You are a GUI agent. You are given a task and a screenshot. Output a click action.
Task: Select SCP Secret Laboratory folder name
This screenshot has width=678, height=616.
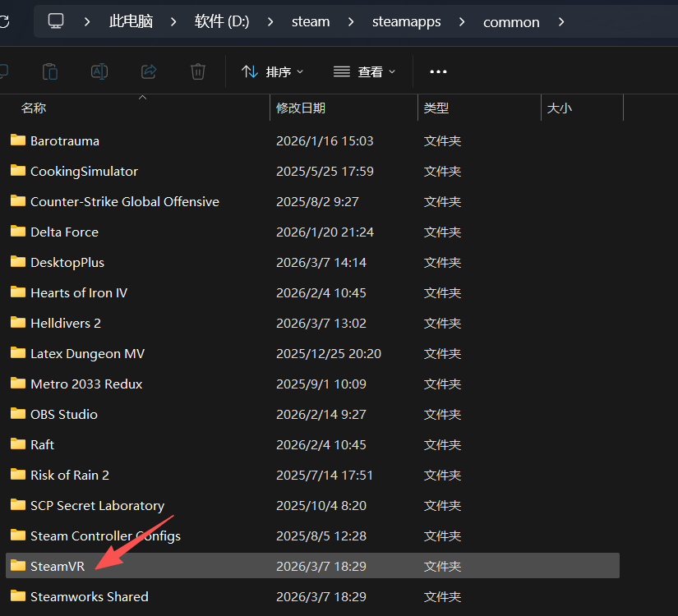point(97,505)
